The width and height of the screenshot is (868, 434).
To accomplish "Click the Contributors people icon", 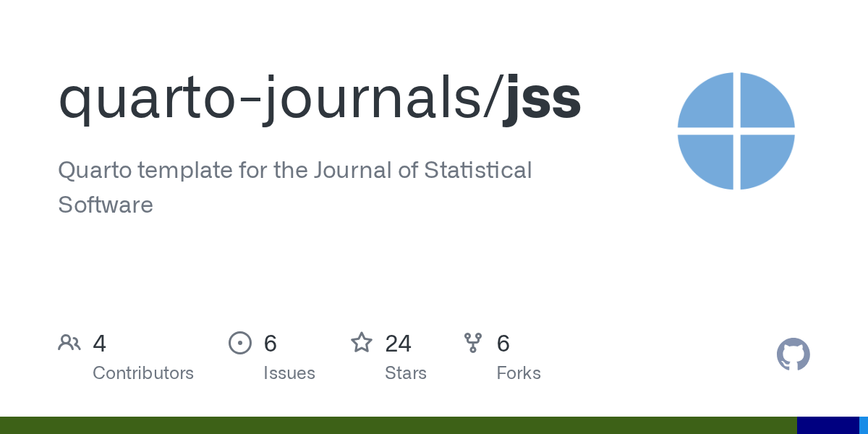I will pos(69,343).
